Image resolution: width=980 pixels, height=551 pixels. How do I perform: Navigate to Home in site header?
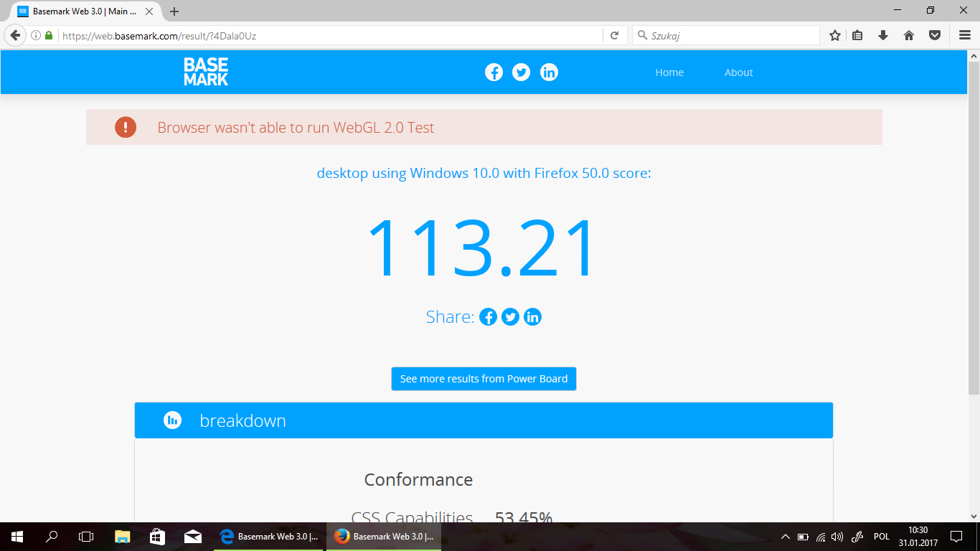[x=669, y=72]
